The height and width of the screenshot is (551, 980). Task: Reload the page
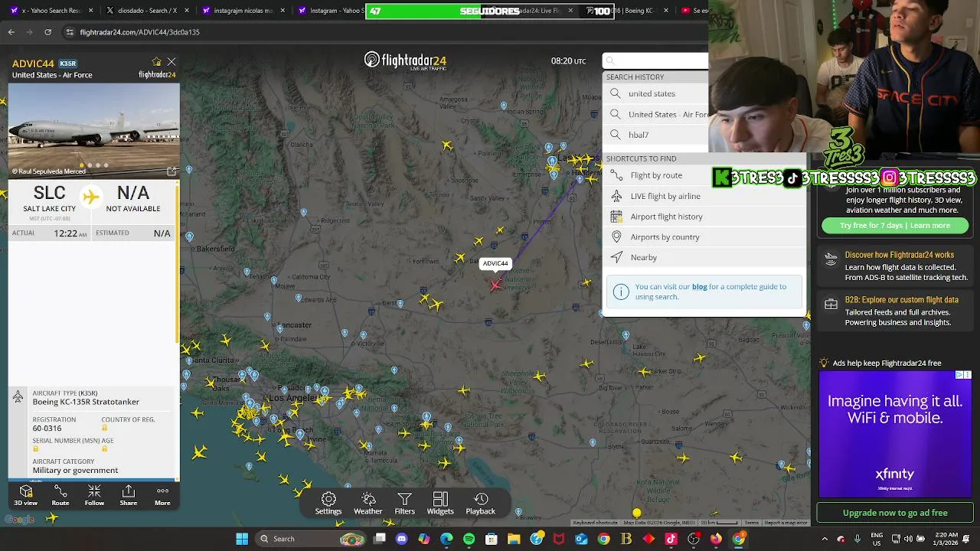(x=47, y=32)
